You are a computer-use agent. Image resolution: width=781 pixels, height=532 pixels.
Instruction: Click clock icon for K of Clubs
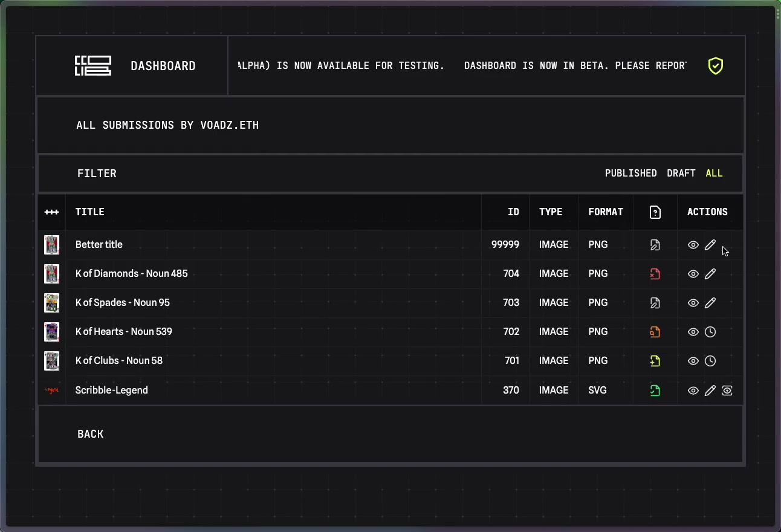click(x=710, y=361)
